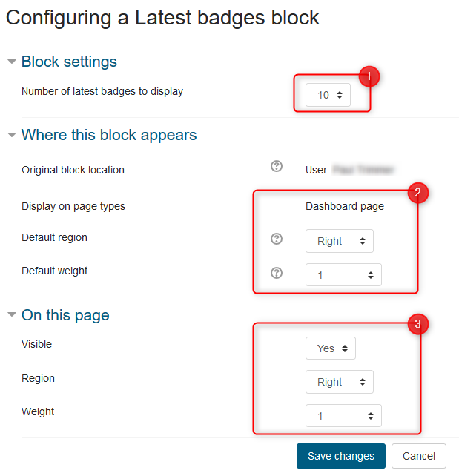Open the Region dropdown under On this page
Image resolution: width=459 pixels, height=476 pixels.
pos(340,382)
